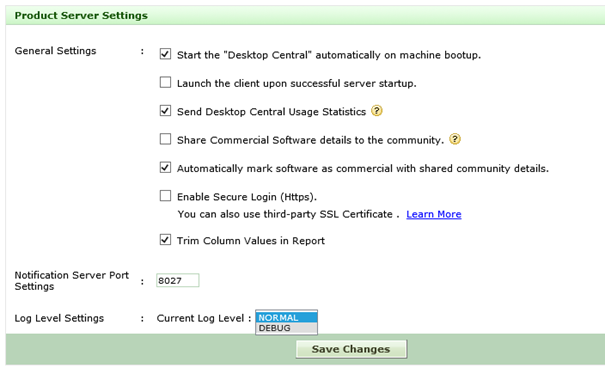
Task: Open help icon beside Usage Statistics
Action: tap(377, 111)
